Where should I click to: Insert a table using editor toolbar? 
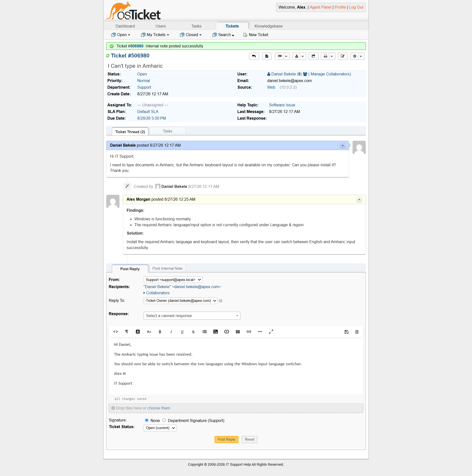pos(238,332)
